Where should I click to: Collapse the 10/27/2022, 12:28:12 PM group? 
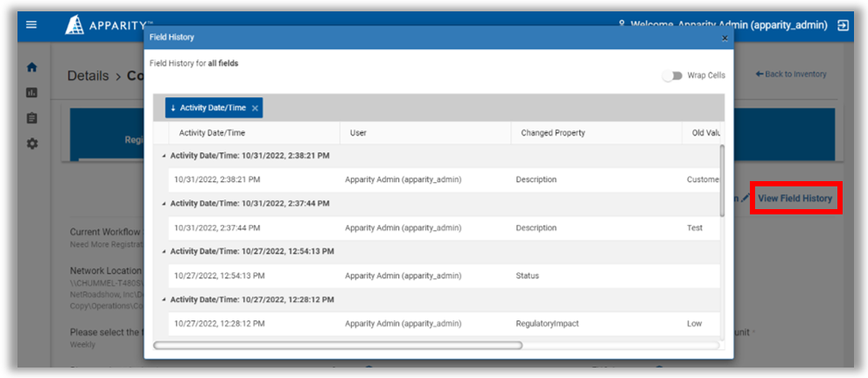point(164,299)
